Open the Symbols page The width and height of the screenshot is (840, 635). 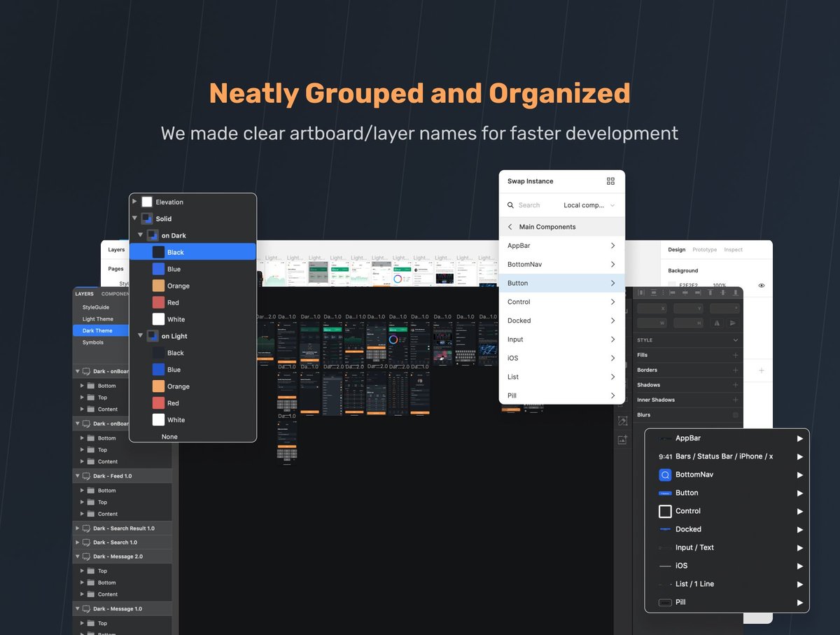click(93, 342)
